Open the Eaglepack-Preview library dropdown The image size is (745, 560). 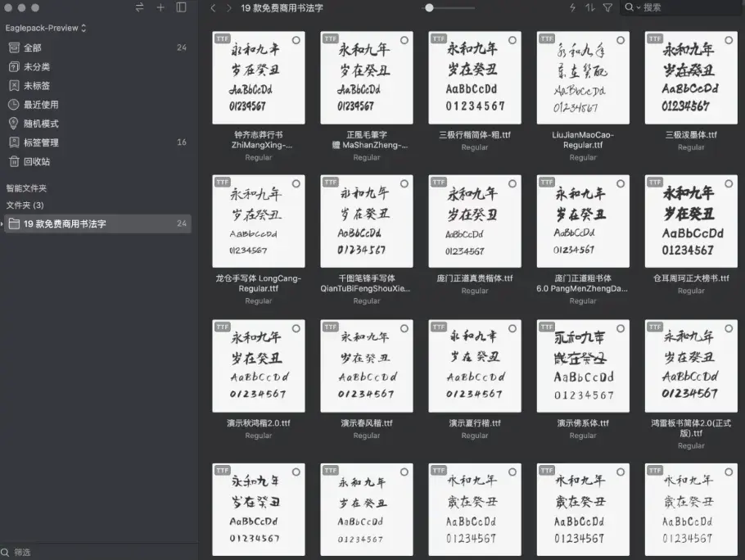pos(46,28)
